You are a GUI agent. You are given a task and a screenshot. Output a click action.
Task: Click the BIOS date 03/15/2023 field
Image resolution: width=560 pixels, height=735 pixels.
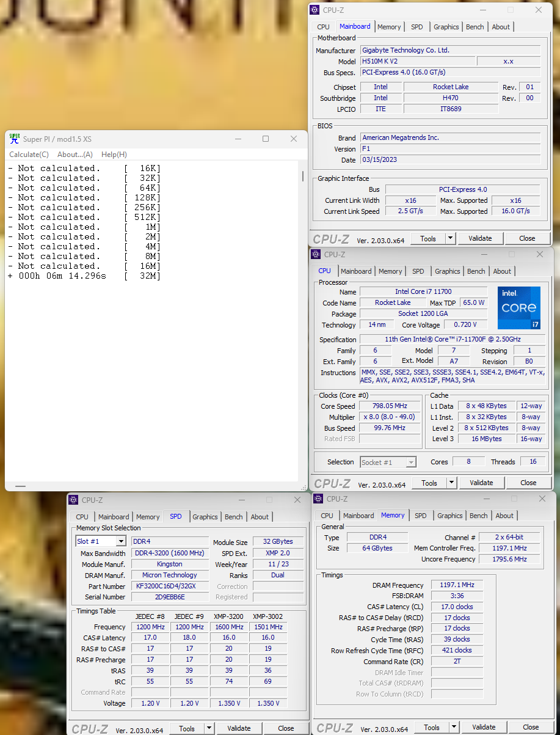(450, 160)
